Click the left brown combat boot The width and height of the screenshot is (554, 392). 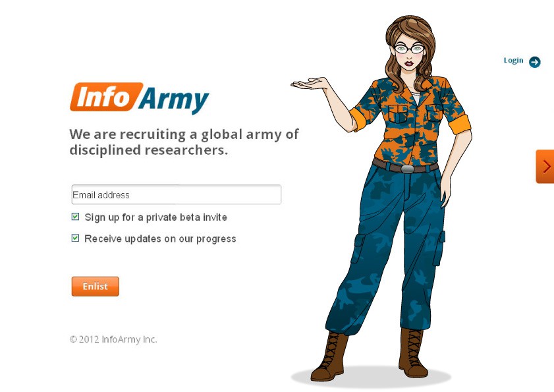coord(329,356)
